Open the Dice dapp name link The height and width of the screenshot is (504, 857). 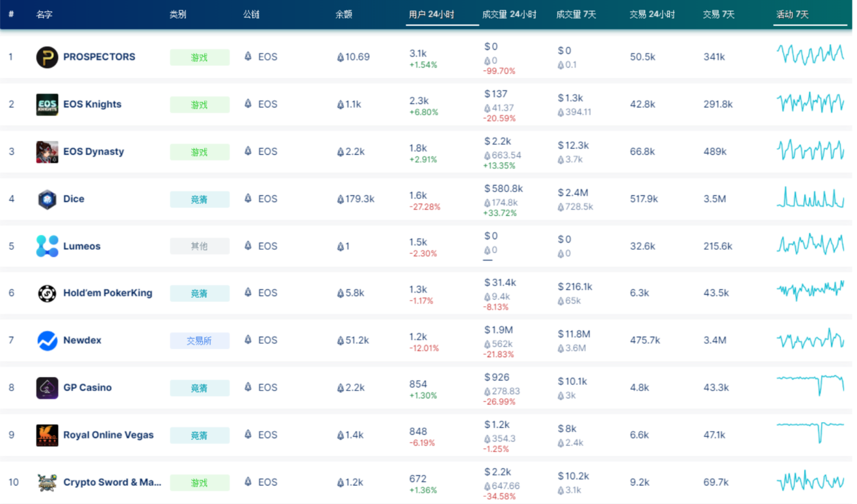coord(73,199)
